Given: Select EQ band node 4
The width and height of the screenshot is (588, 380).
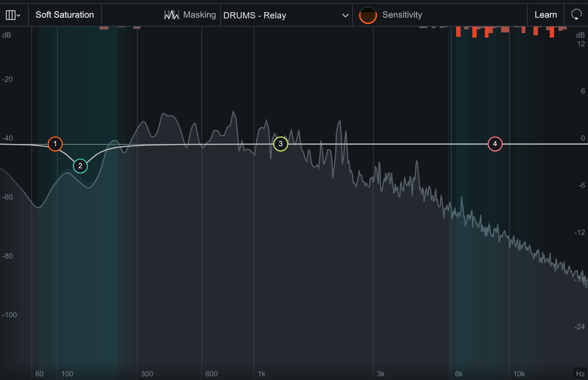Looking at the screenshot, I should [495, 144].
